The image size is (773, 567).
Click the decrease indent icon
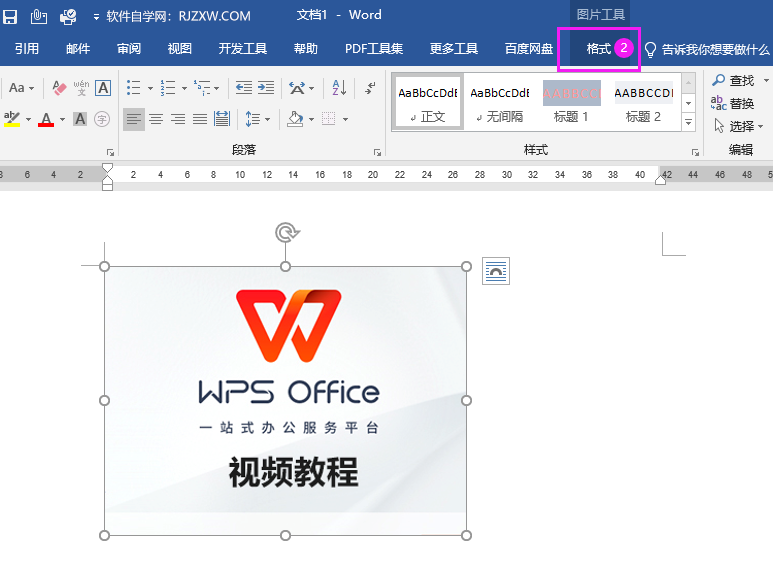tap(244, 88)
